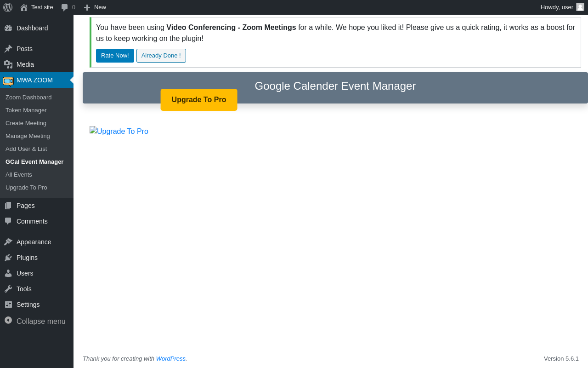Click the Test site home icon
Image resolution: width=588 pixels, height=368 pixels.
point(24,7)
